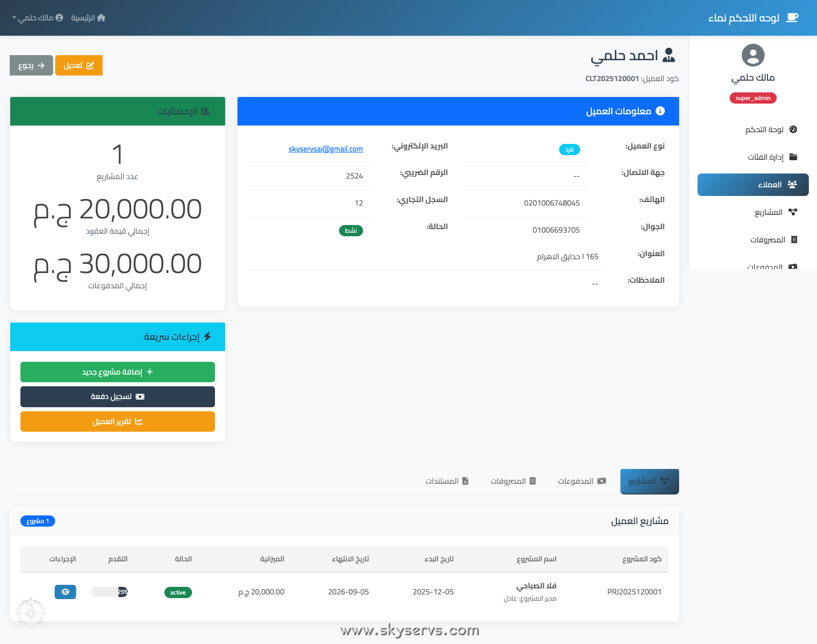Open المشاريع via its sidebar icon

click(793, 212)
